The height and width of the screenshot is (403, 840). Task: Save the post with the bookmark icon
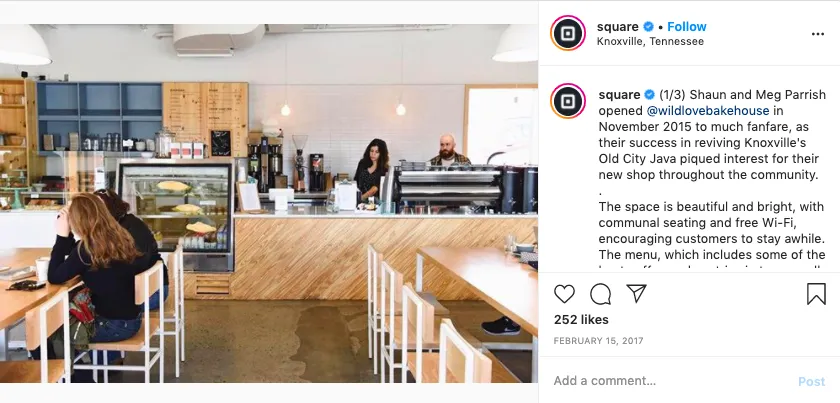click(x=816, y=294)
